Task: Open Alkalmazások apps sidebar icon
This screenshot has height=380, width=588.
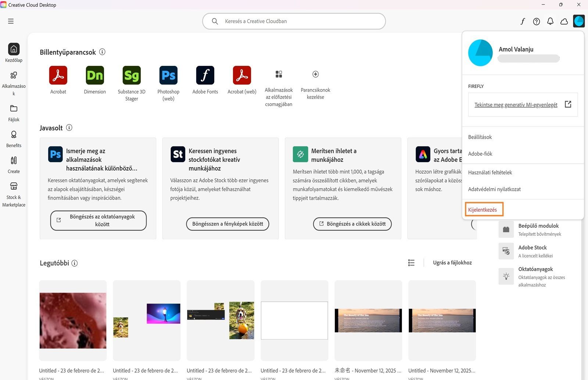Action: click(14, 75)
